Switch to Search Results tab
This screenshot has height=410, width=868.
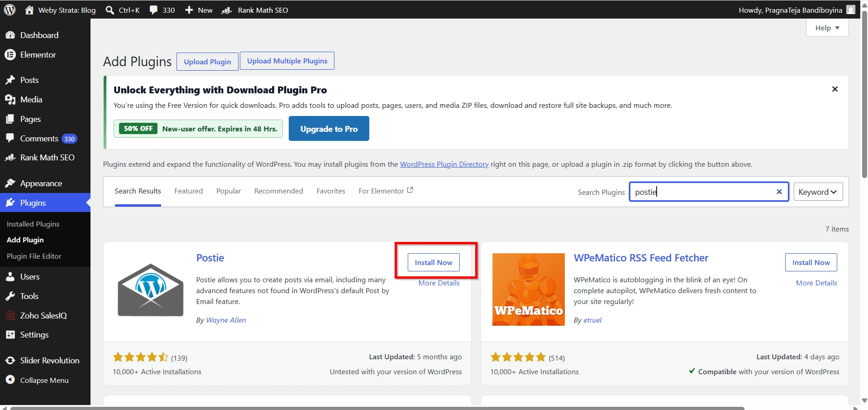click(x=138, y=191)
